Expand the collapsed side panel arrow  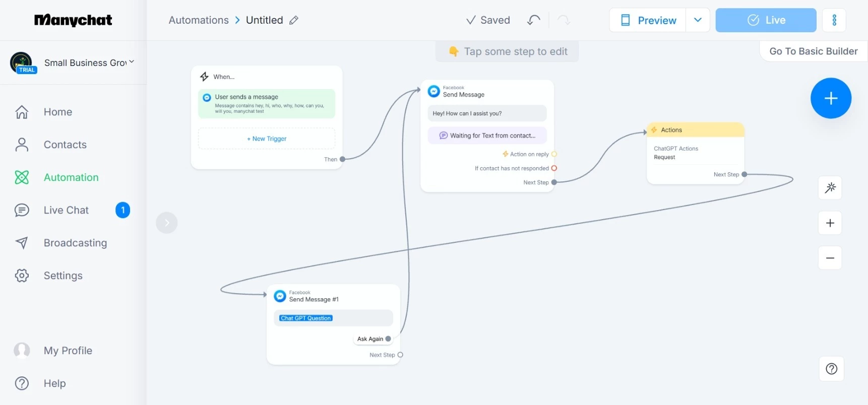tap(167, 223)
